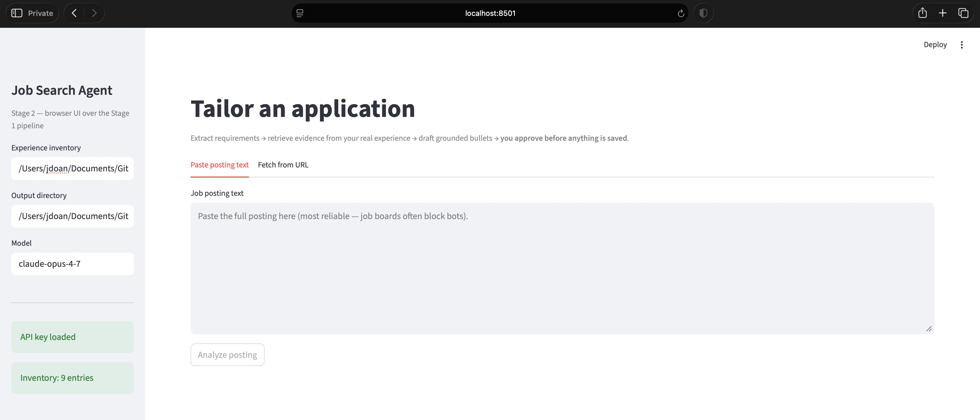980x420 pixels.
Task: Click the Model label in sidebar
Action: (x=21, y=243)
